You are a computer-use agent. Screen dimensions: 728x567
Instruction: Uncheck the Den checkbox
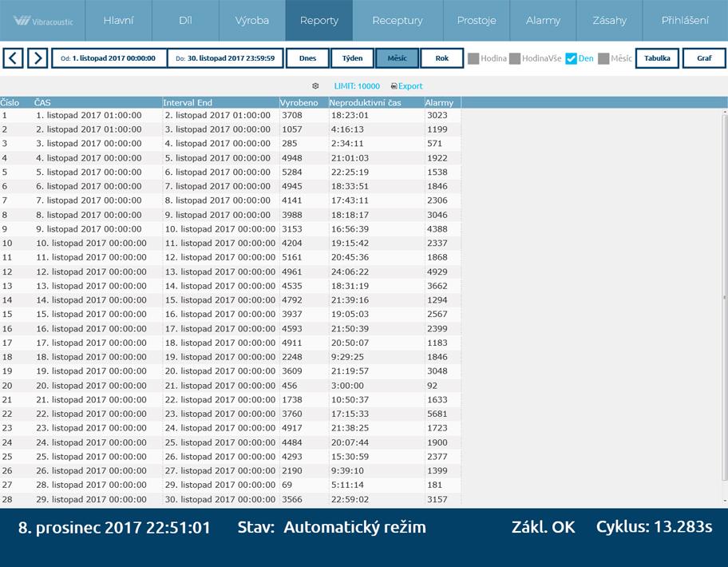point(571,58)
